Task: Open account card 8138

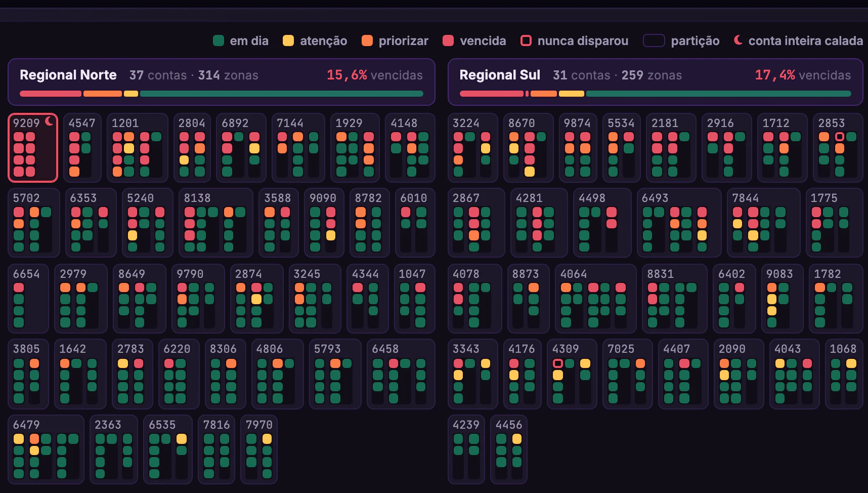Action: point(216,223)
